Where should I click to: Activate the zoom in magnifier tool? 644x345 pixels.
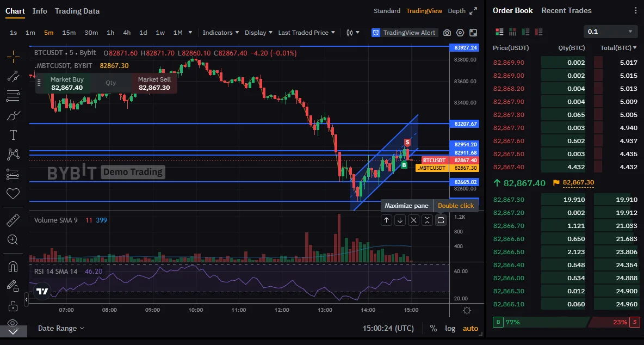[13, 240]
